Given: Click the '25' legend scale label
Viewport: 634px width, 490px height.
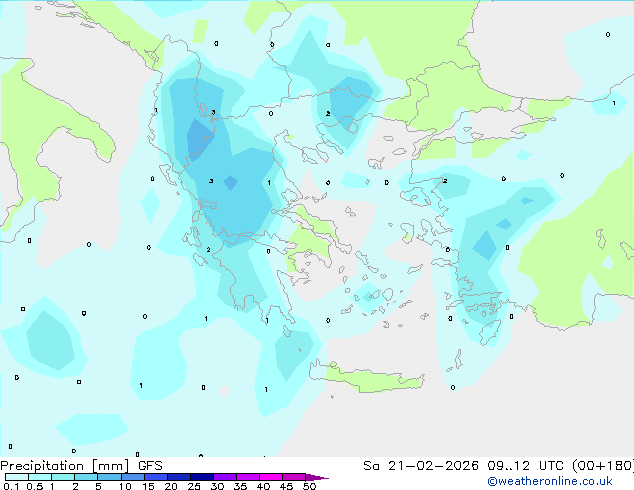Looking at the screenshot, I should coord(194,486).
